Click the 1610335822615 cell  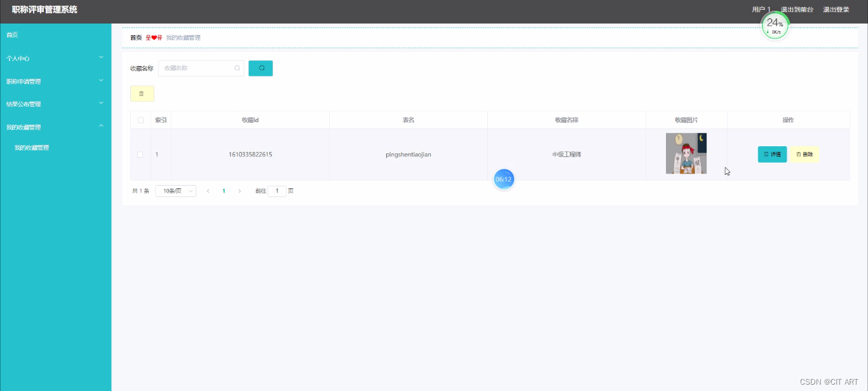coord(250,154)
